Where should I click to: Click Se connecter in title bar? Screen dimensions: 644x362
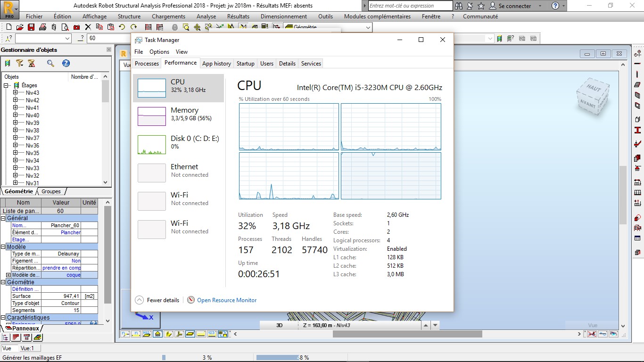pos(515,6)
